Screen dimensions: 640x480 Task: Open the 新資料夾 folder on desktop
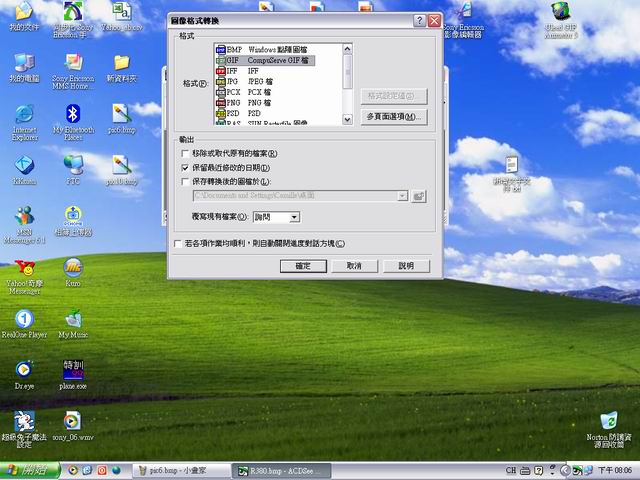pos(122,68)
